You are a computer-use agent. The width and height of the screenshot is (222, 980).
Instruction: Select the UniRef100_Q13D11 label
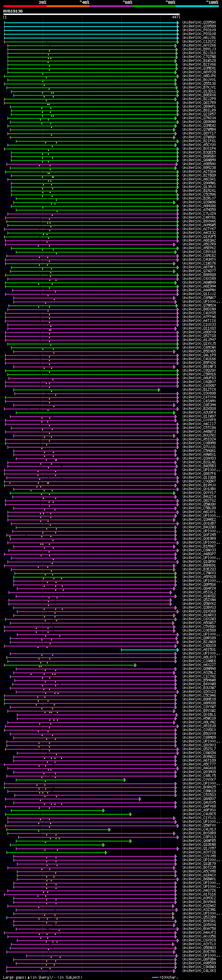(x=199, y=91)
